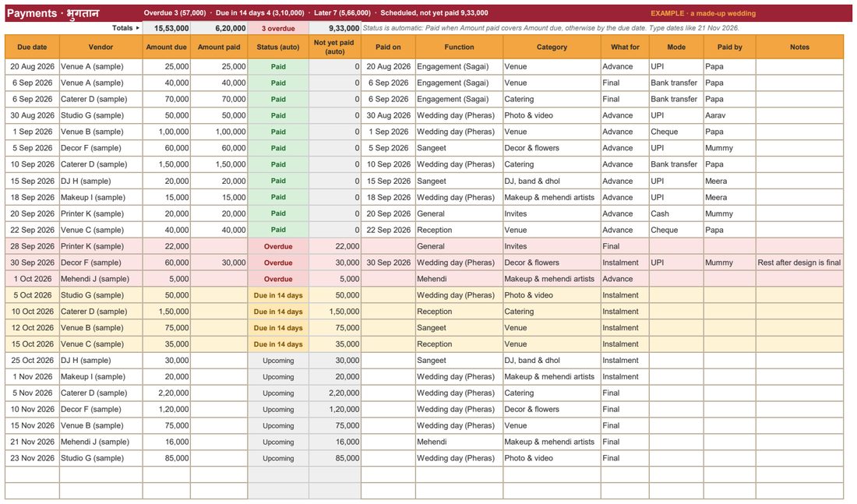The width and height of the screenshot is (857, 504).
Task: Click the 'Printer K (sample)' vendor on 20 Sep 2026
Action: pos(101,213)
